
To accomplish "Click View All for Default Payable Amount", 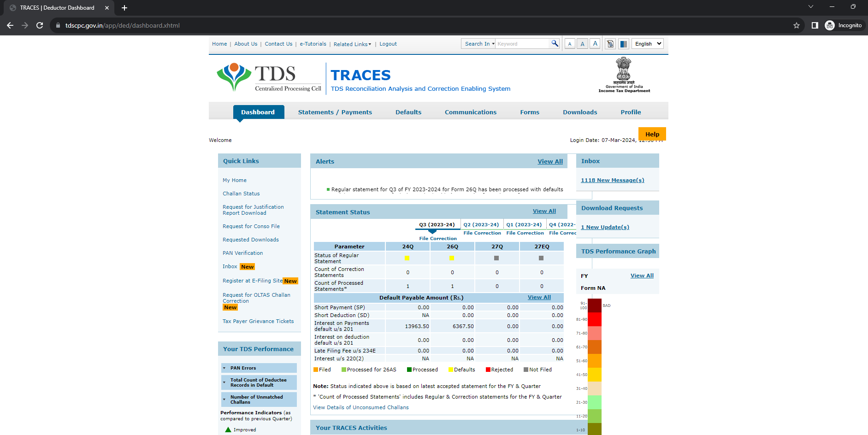I will (539, 297).
